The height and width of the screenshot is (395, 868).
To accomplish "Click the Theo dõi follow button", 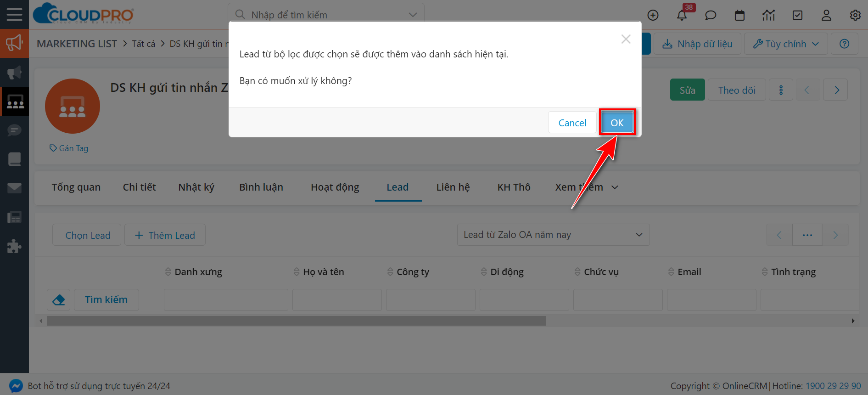I will coord(737,90).
